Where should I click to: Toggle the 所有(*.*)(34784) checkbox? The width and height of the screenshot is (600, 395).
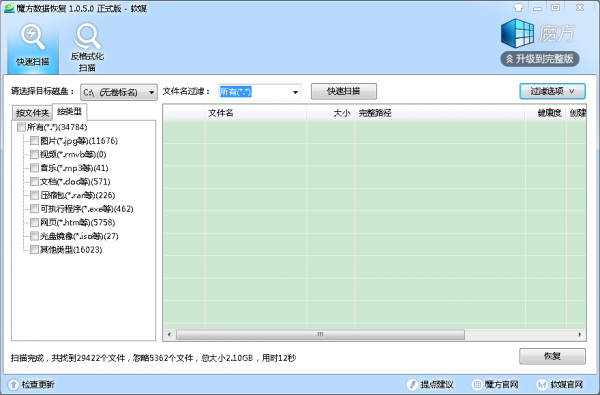coord(21,127)
